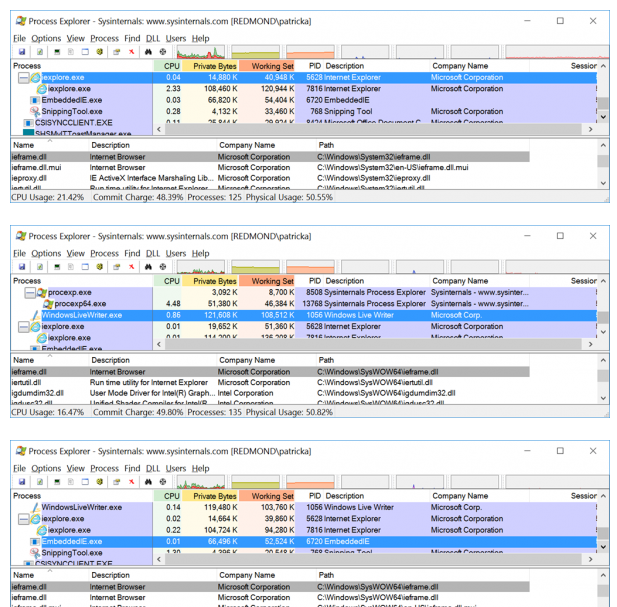Click Refresh Now icon in middle window
This screenshot has height=607, width=617.
click(x=40, y=267)
